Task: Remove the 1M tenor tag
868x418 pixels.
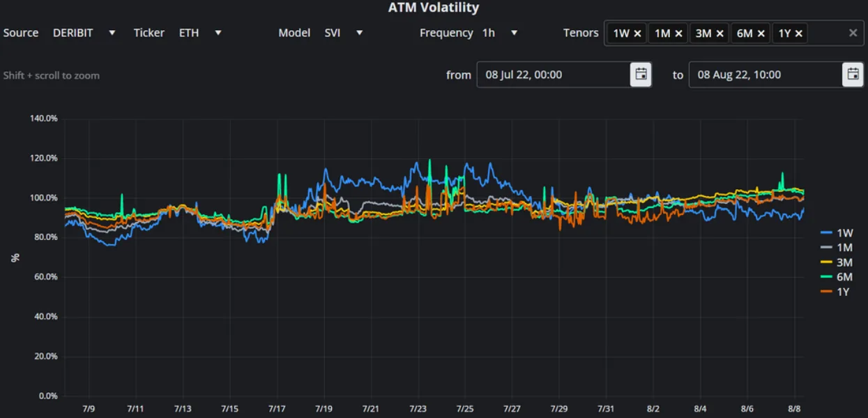Action: [678, 33]
